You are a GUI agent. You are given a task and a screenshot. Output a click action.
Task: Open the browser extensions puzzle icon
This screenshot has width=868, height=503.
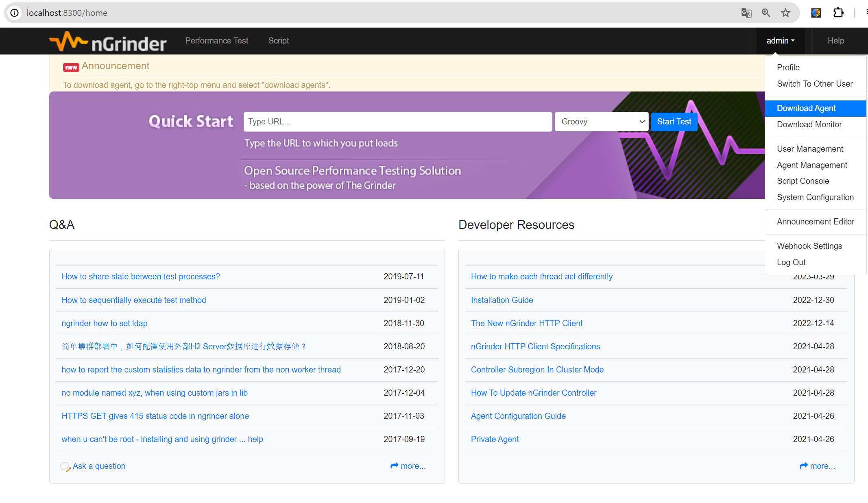pos(838,13)
